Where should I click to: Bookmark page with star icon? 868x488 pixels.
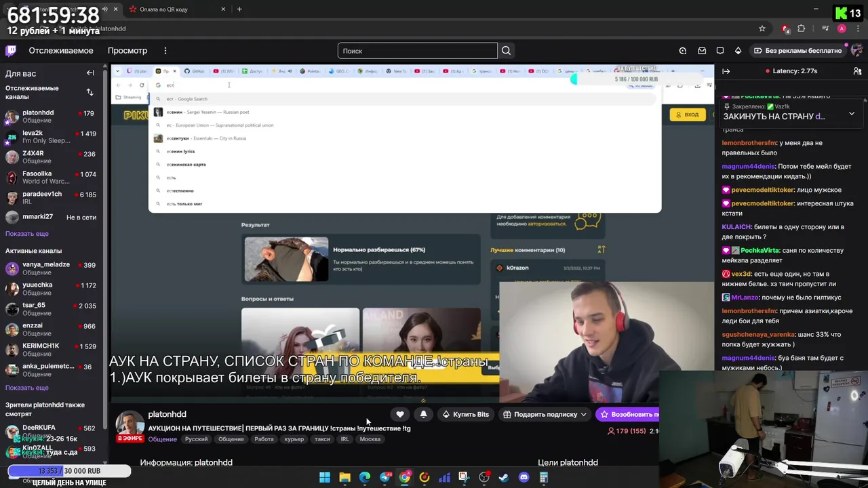tap(762, 28)
